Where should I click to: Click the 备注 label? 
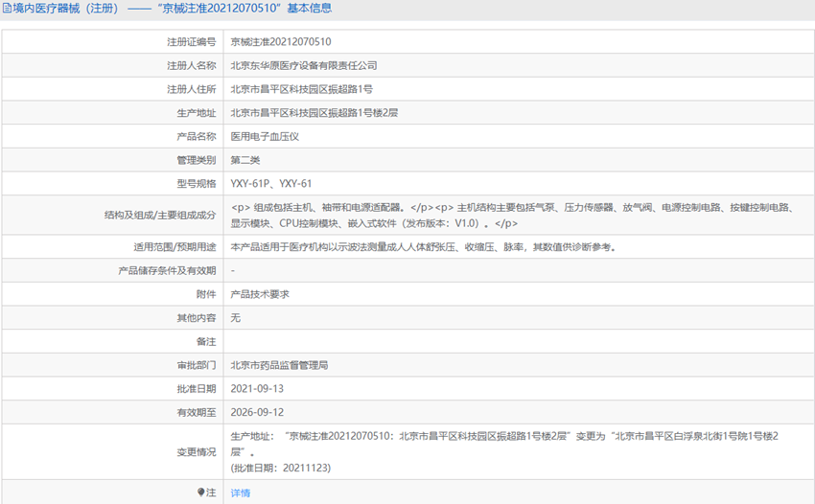pyautogui.click(x=206, y=342)
